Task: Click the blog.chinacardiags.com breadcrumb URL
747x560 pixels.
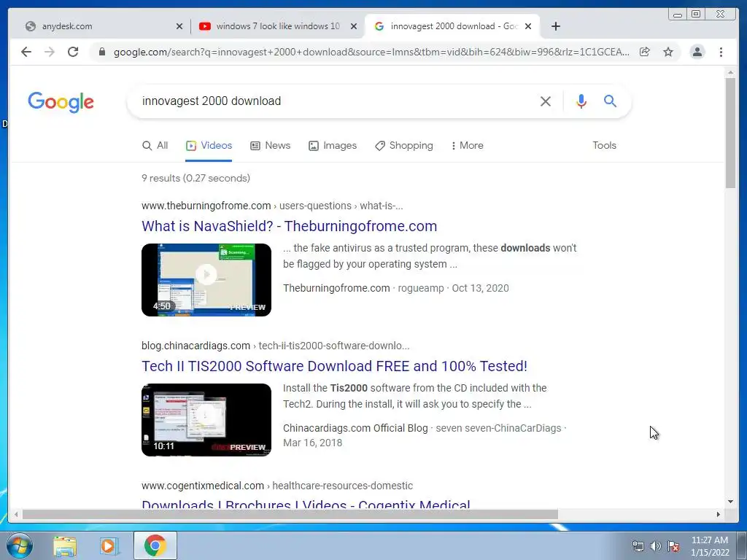Action: click(275, 346)
